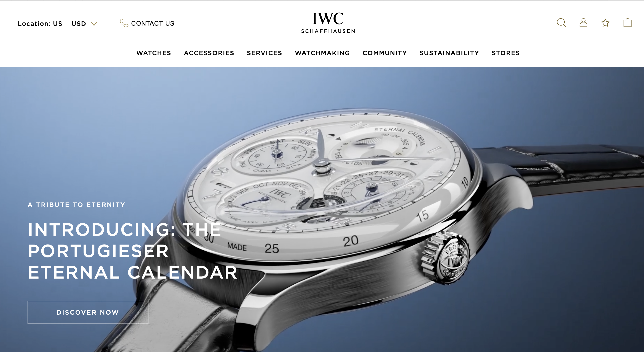The width and height of the screenshot is (644, 352).
Task: Click the Portugieser Eternal Calendar headline
Action: (x=132, y=251)
